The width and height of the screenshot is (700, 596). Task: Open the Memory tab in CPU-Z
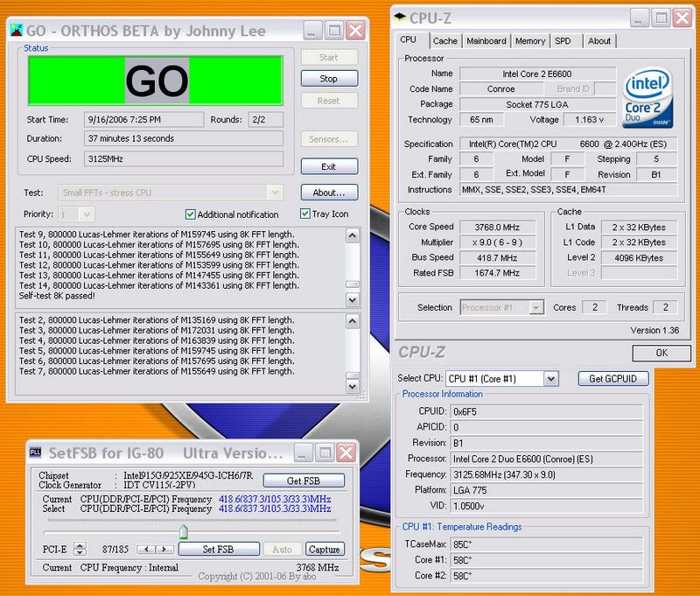[530, 41]
